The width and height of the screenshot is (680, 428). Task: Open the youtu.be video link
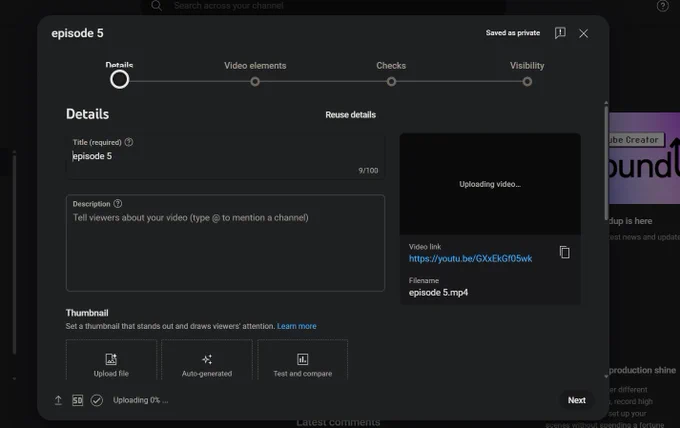[x=470, y=259]
